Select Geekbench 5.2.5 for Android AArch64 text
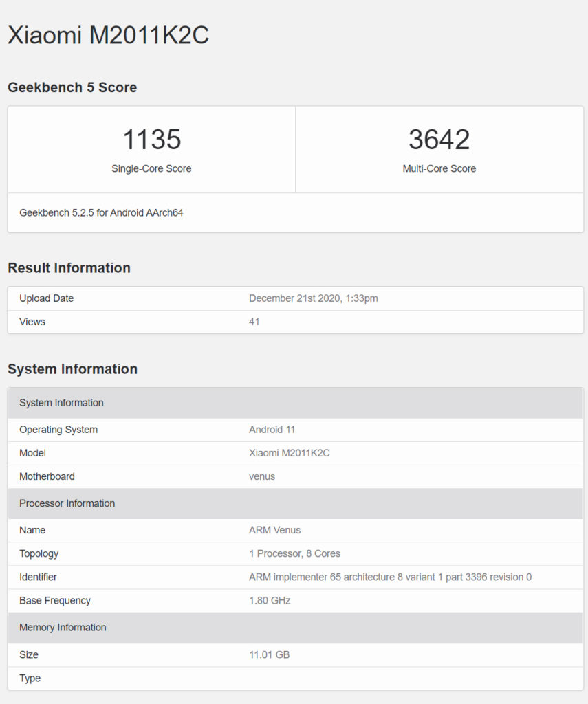 [101, 213]
